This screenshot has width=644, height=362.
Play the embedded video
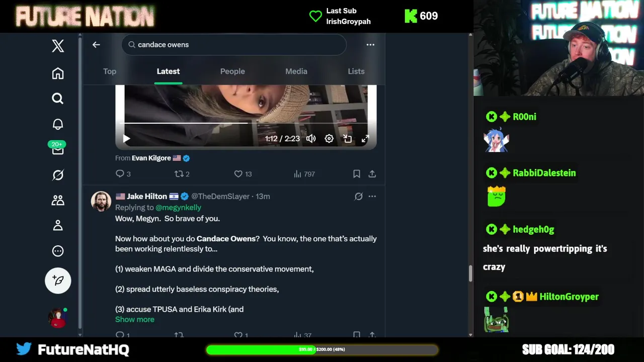click(126, 139)
